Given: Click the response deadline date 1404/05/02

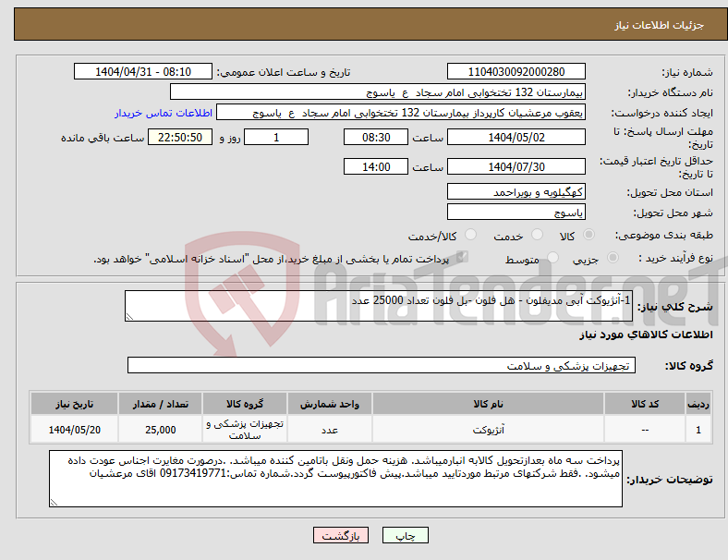Looking at the screenshot, I should pos(516,137).
